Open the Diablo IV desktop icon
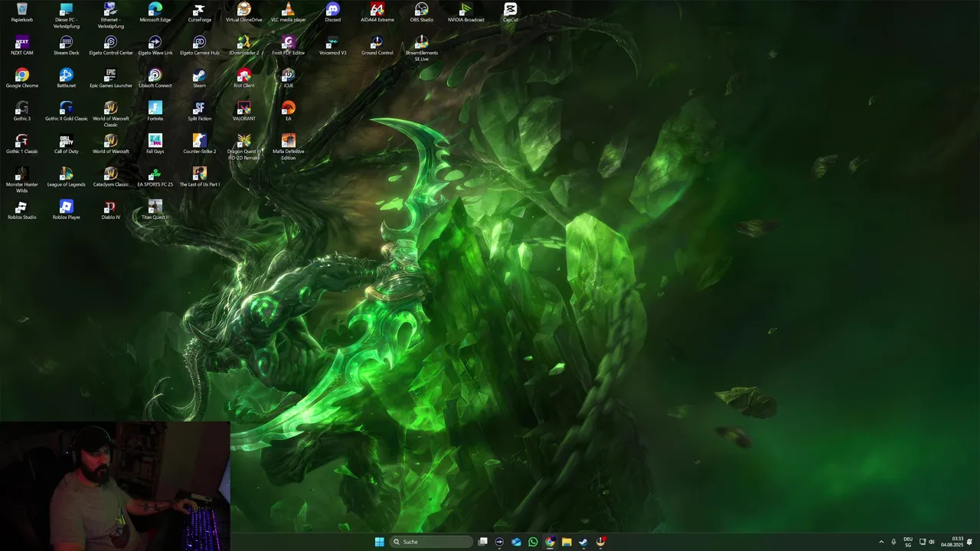 (x=111, y=210)
